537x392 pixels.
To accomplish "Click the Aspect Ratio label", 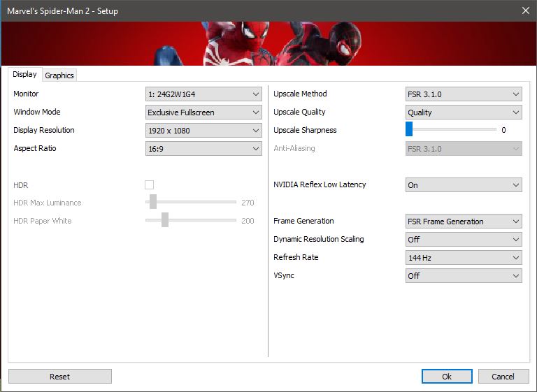I will tap(35, 148).
